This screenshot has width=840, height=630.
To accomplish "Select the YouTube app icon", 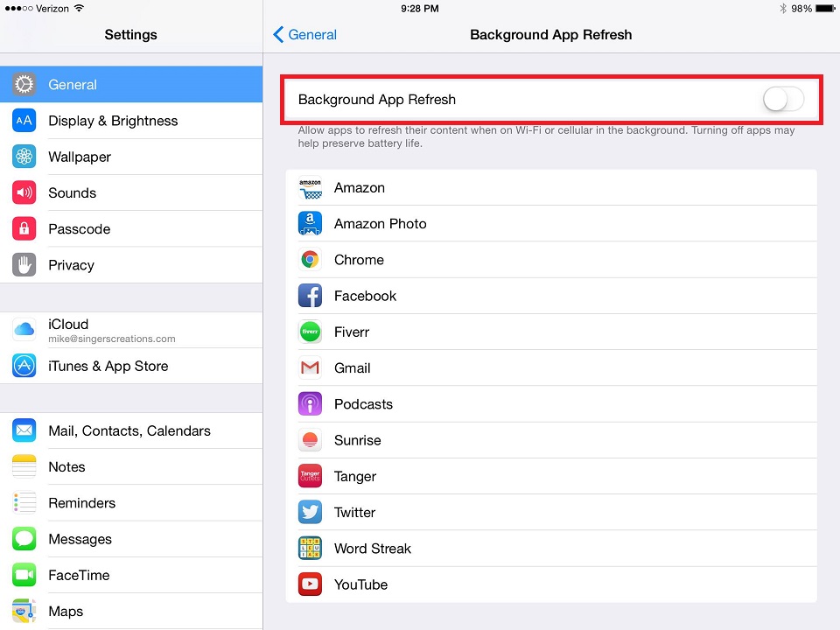I will coord(310,584).
